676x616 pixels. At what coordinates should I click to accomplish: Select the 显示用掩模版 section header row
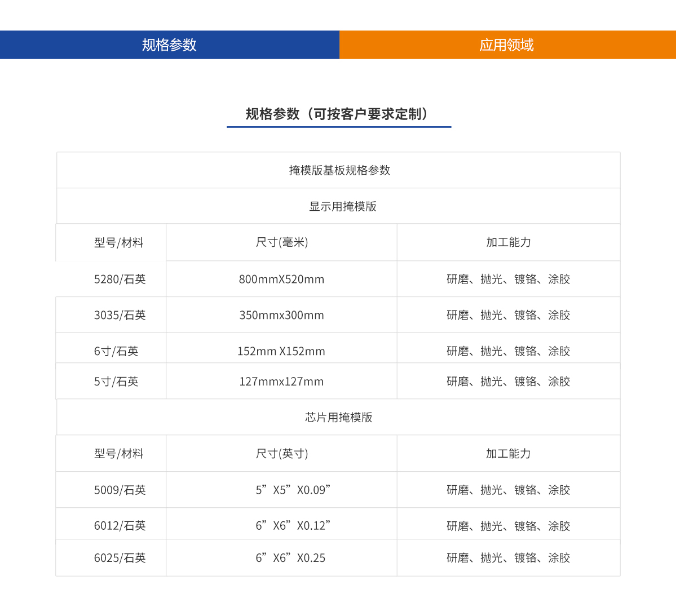point(342,206)
